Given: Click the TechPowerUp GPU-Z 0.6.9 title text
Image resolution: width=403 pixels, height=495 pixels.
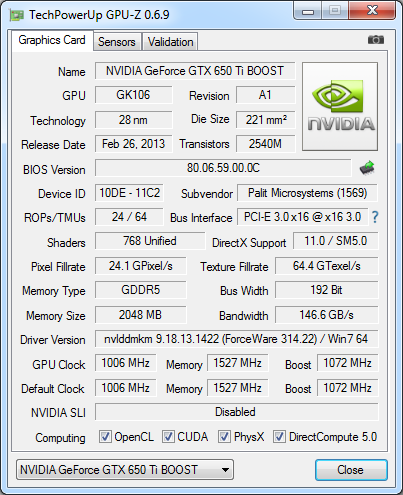Looking at the screenshot, I should 99,15.
